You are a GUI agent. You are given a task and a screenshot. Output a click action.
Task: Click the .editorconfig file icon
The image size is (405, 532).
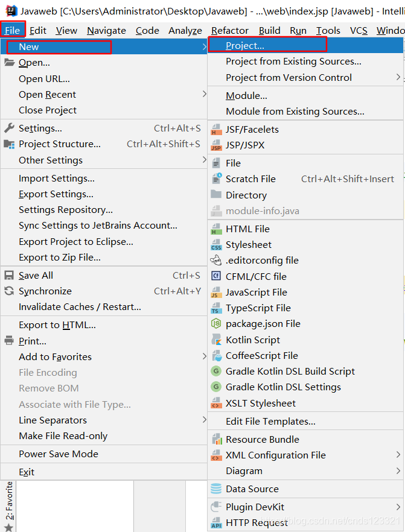point(216,261)
